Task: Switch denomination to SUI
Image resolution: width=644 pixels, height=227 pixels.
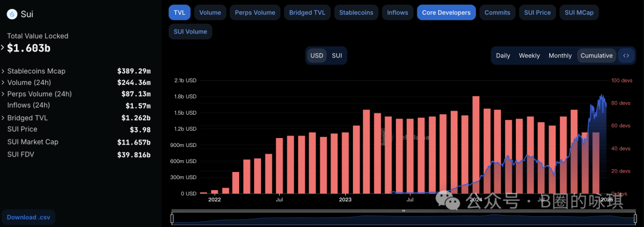Action: click(x=337, y=56)
